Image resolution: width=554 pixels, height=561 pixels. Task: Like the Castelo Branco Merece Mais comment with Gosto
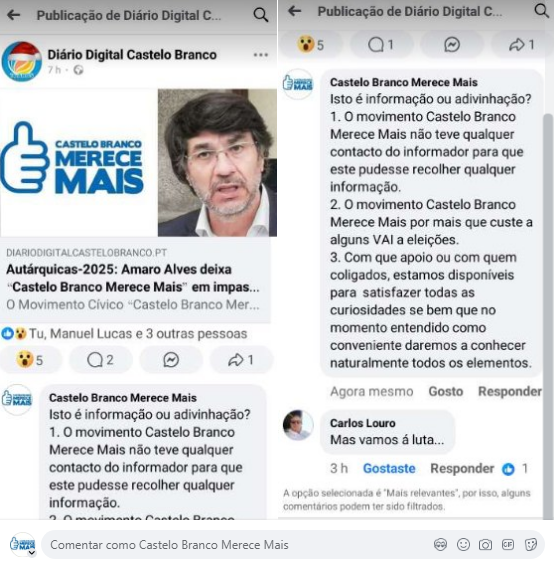[446, 391]
